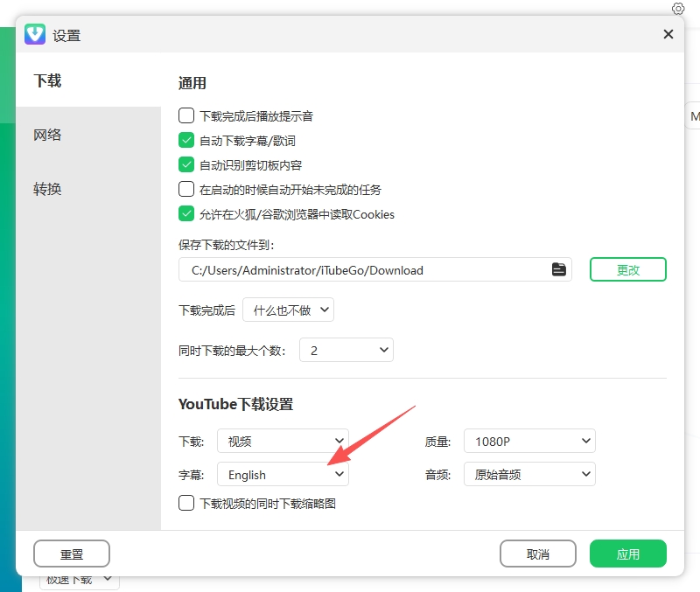This screenshot has width=700, height=592.
Task: Enable download thumbnail with video checkbox
Action: (x=186, y=503)
